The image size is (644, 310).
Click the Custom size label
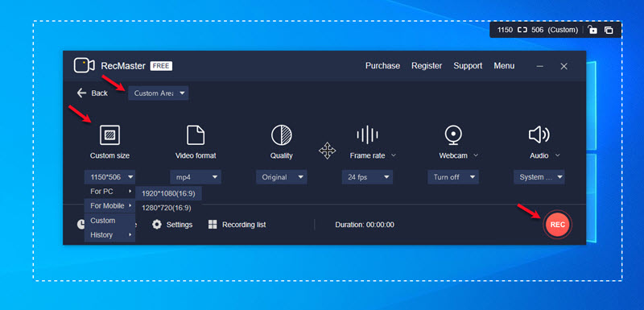click(109, 155)
